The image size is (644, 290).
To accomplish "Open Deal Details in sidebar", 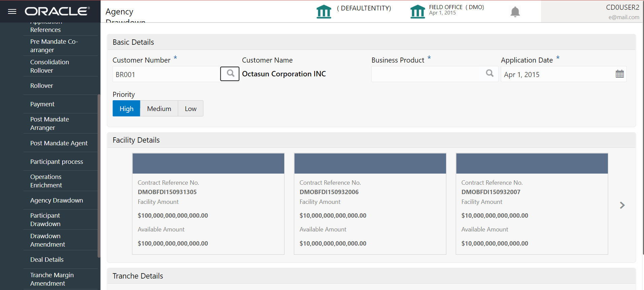I will pos(61,260).
